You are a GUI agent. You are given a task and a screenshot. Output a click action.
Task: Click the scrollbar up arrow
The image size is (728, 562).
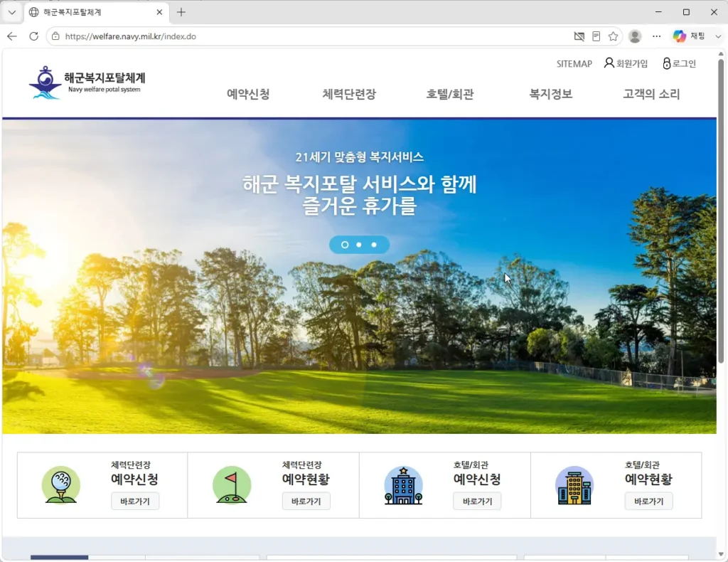click(x=721, y=54)
